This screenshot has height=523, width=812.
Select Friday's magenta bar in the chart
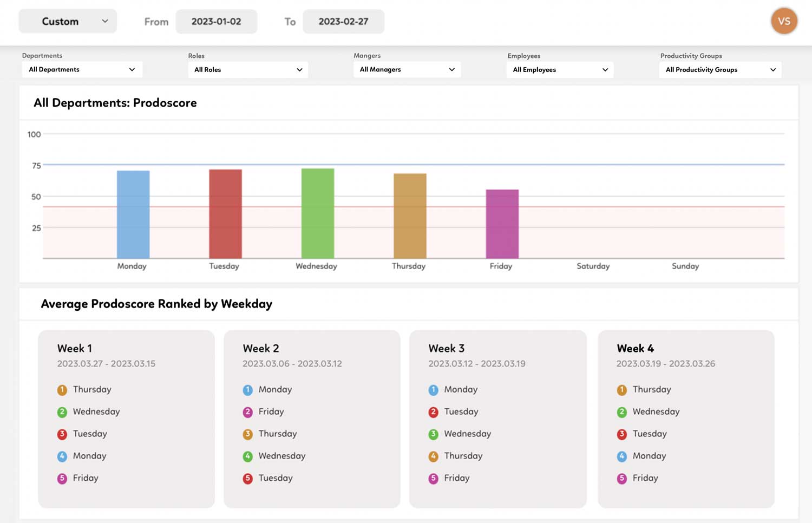(x=502, y=225)
